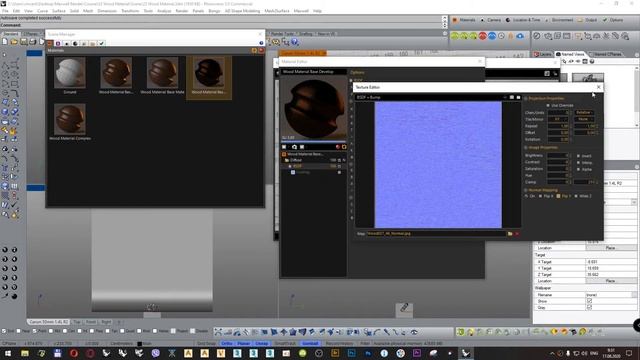Toggle the Alpha checkbox in Image Properties
Screen dimensions: 640x360
pos(578,169)
